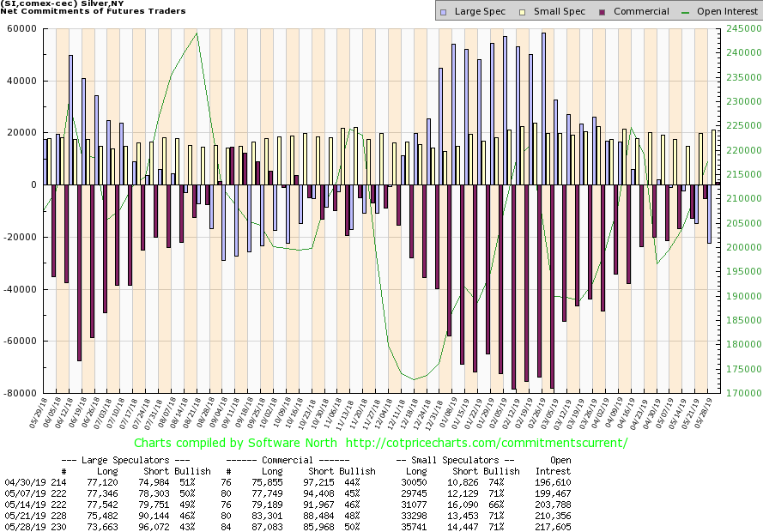Viewport: 763px width, 532px height.
Task: Open the cotpricecharts.com commitments link
Action: 484,444
